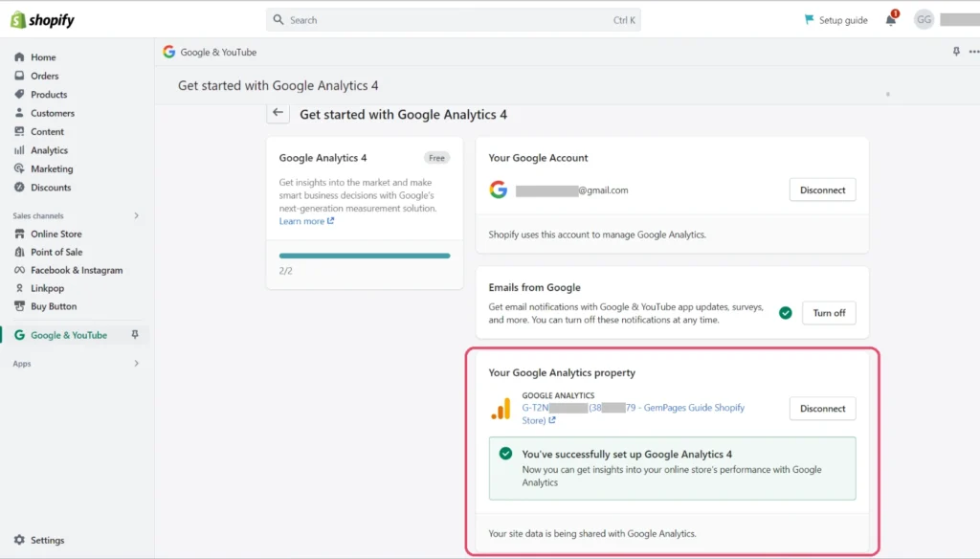This screenshot has width=980, height=559.
Task: Open Settings in the sidebar
Action: click(x=48, y=540)
